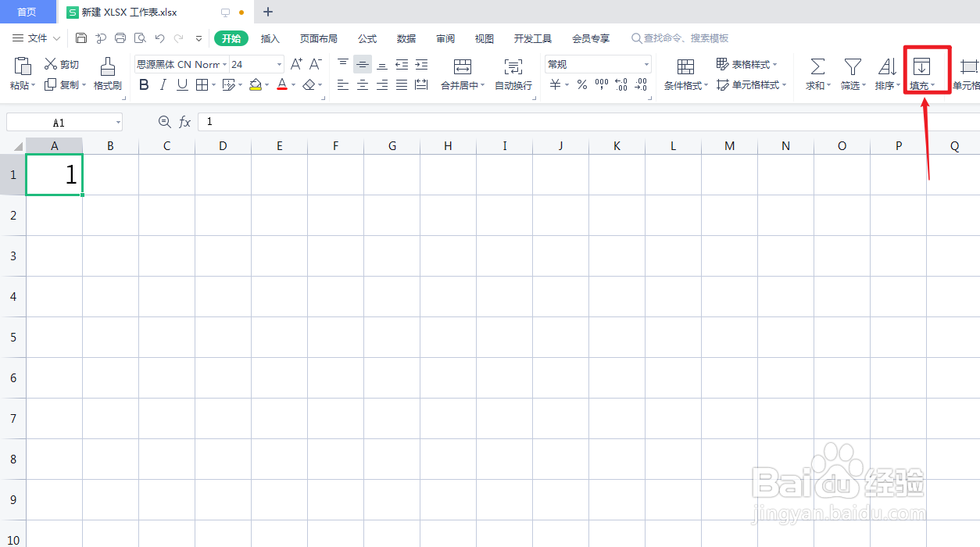Click the Sum (求和) sigma icon
The image size is (980, 547).
click(x=817, y=66)
